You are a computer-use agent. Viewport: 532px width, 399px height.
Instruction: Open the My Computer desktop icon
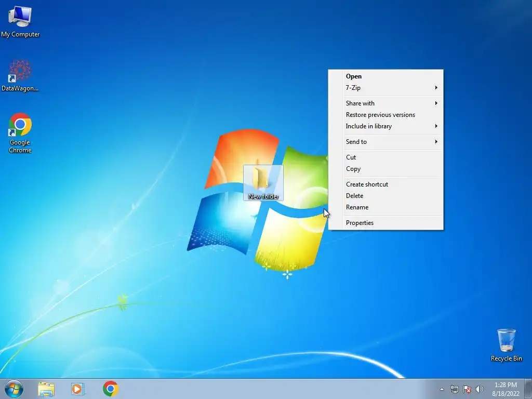[20, 21]
